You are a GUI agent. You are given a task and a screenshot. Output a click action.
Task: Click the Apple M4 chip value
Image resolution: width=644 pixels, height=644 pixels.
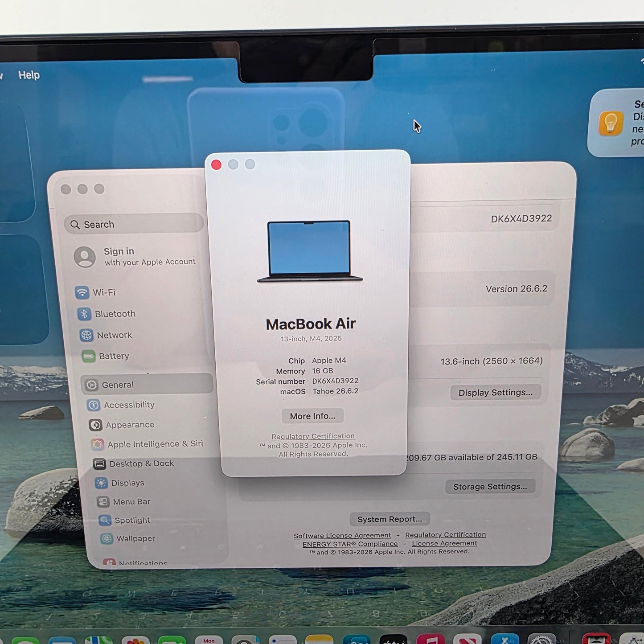[x=329, y=361]
